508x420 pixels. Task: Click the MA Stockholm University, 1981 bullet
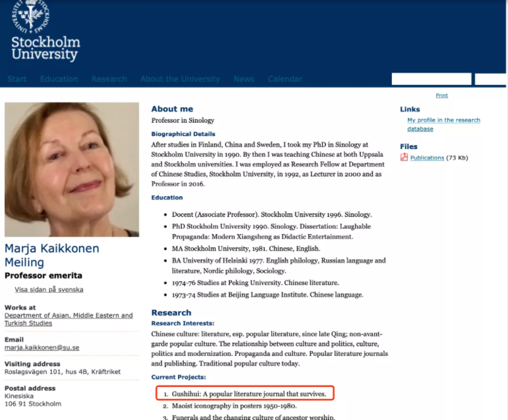(x=246, y=249)
